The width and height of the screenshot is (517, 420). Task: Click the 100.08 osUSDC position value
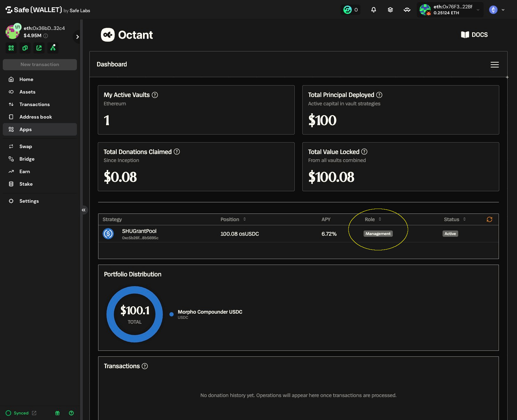pyautogui.click(x=240, y=234)
